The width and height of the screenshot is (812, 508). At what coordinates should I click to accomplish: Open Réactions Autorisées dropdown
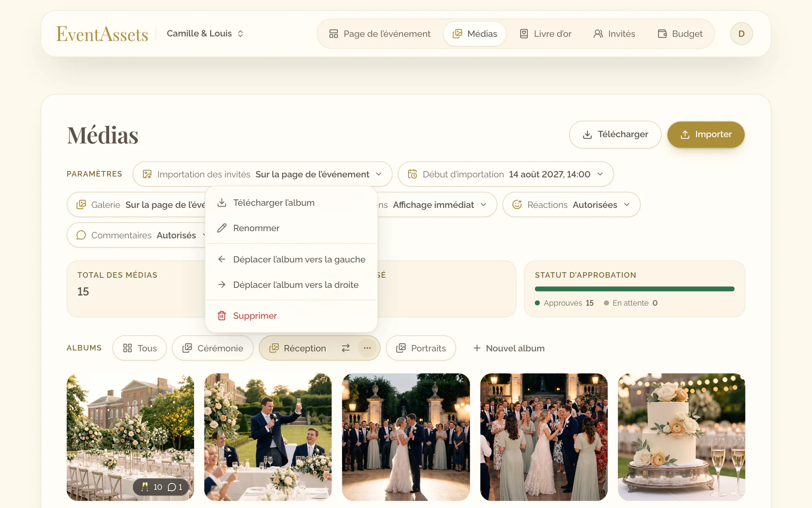(571, 204)
